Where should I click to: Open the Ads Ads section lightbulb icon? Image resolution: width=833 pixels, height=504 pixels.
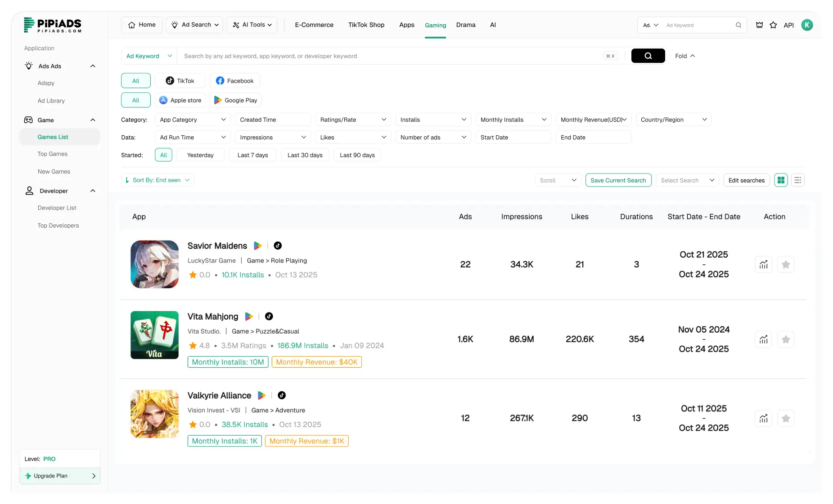(29, 66)
